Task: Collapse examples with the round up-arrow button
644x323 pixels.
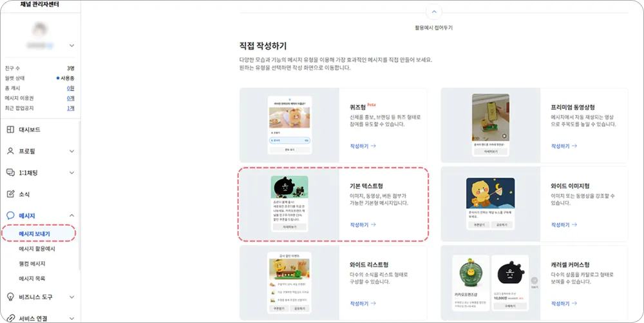Action: (433, 12)
